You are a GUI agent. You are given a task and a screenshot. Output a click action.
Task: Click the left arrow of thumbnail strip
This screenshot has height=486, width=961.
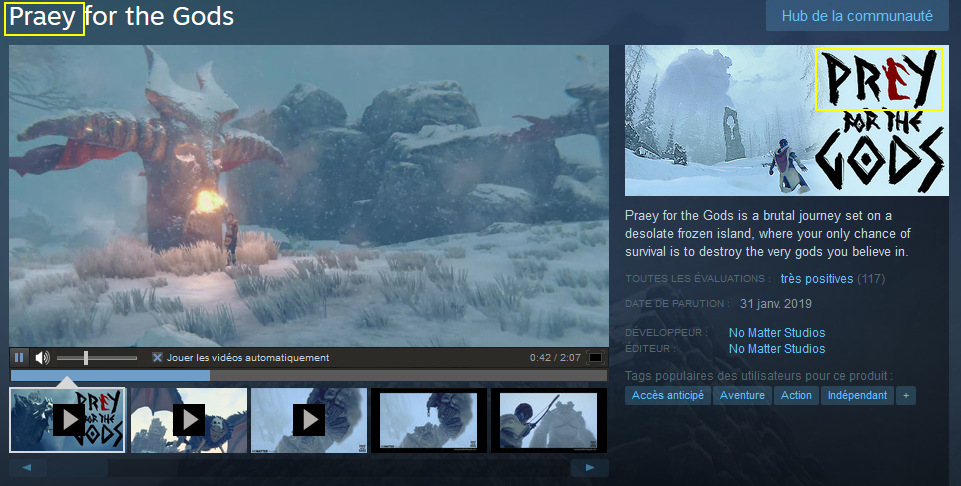(x=28, y=468)
